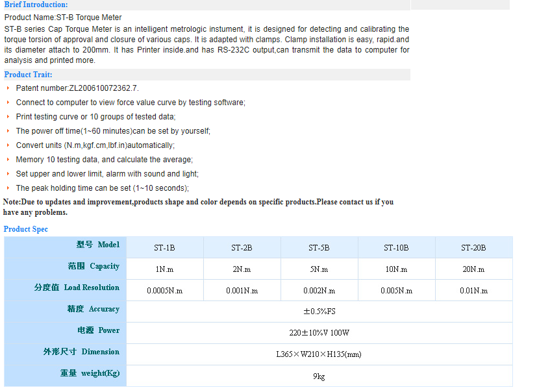550x392 pixels.
Task: Click the 'Capacity' row header cell
Action: pos(65,269)
